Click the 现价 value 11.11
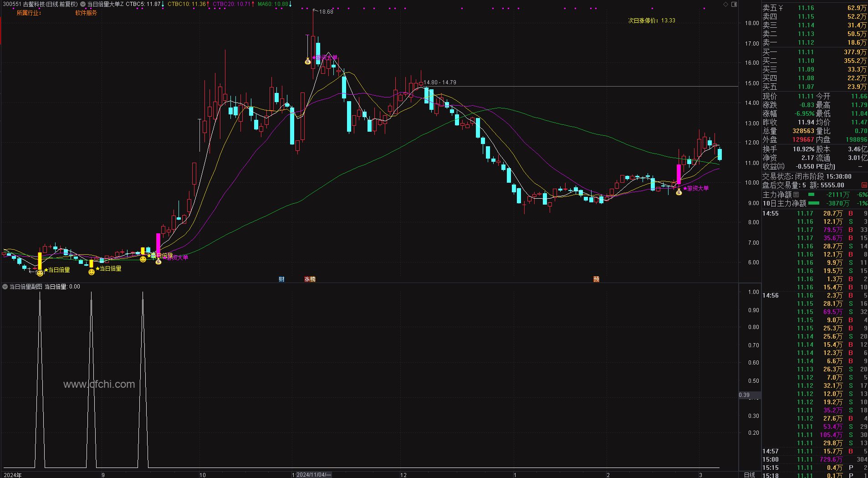868x478 pixels. (x=806, y=96)
